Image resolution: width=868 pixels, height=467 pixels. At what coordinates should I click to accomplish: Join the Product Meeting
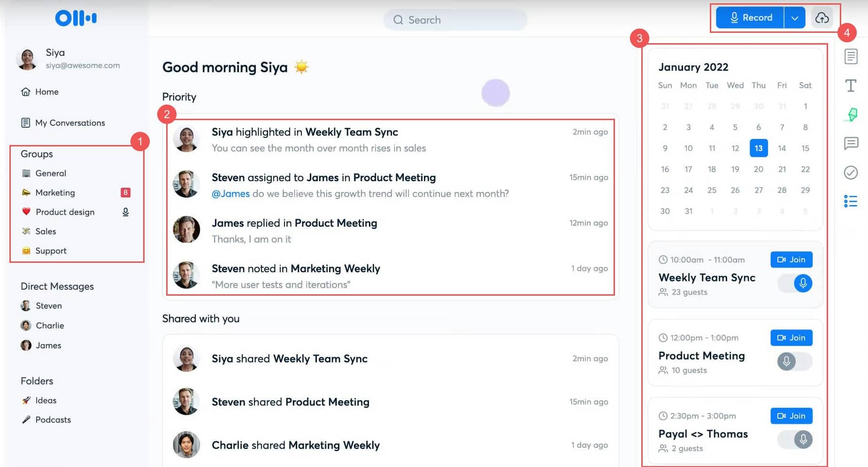click(x=791, y=337)
